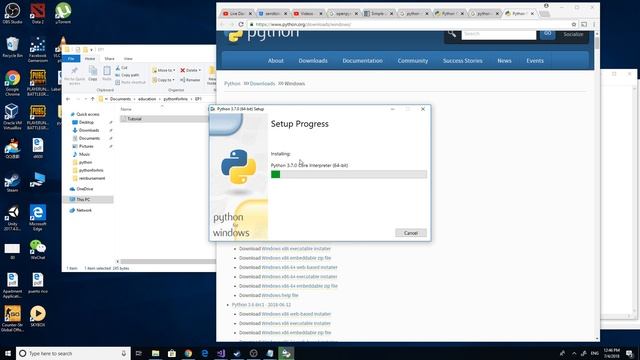Reload the page in Chrome

coord(241,24)
